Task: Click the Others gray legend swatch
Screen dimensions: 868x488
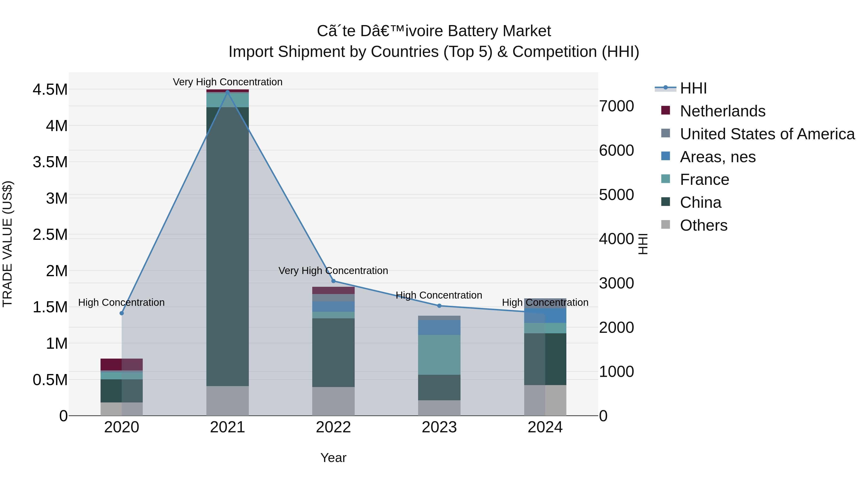Action: 665,224
